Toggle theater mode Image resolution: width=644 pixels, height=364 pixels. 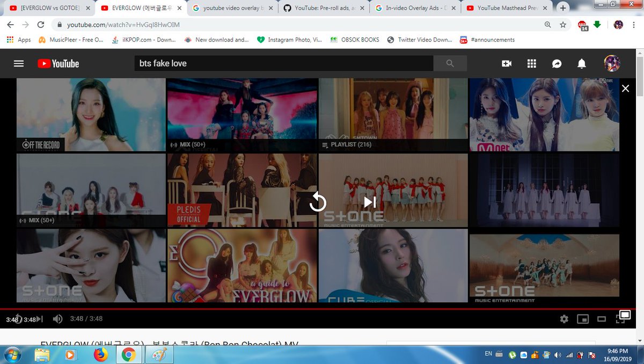pos(602,319)
